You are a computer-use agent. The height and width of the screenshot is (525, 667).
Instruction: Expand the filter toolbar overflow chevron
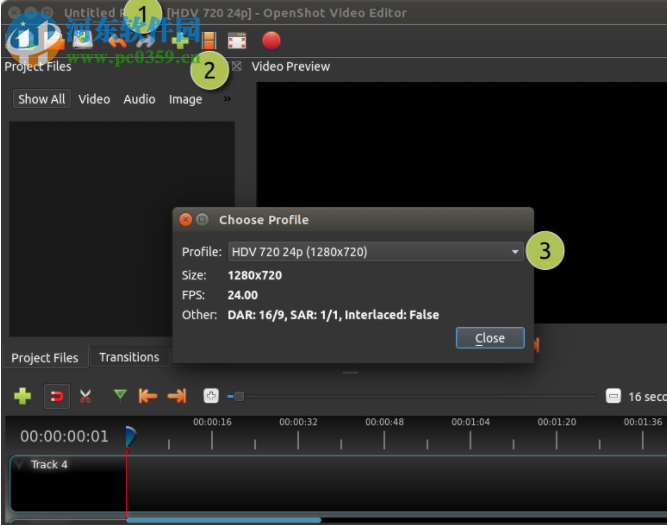(227, 99)
